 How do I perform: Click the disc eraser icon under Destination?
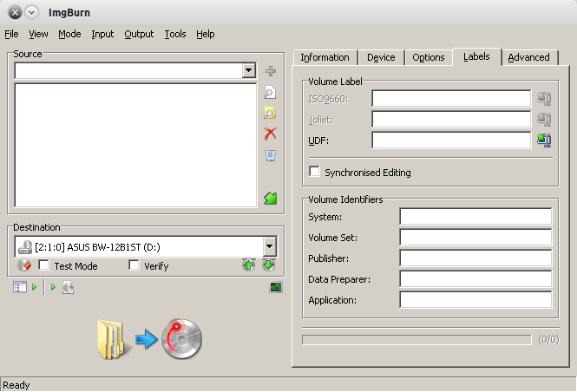point(24,266)
